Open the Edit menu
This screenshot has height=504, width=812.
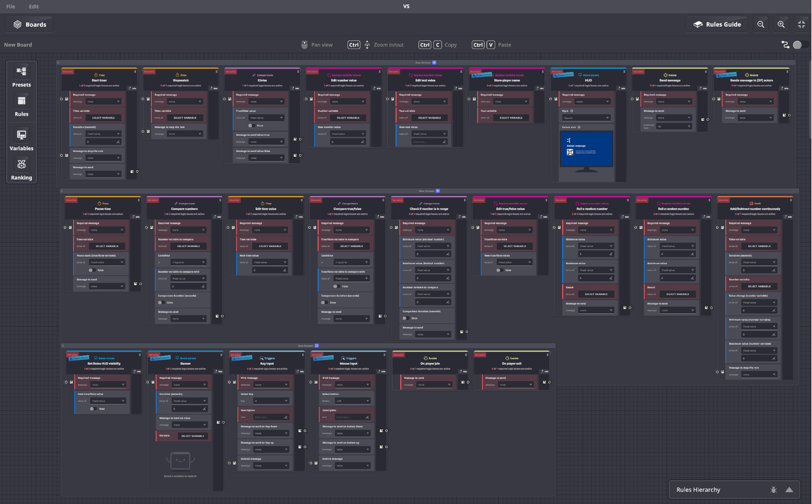[x=34, y=6]
